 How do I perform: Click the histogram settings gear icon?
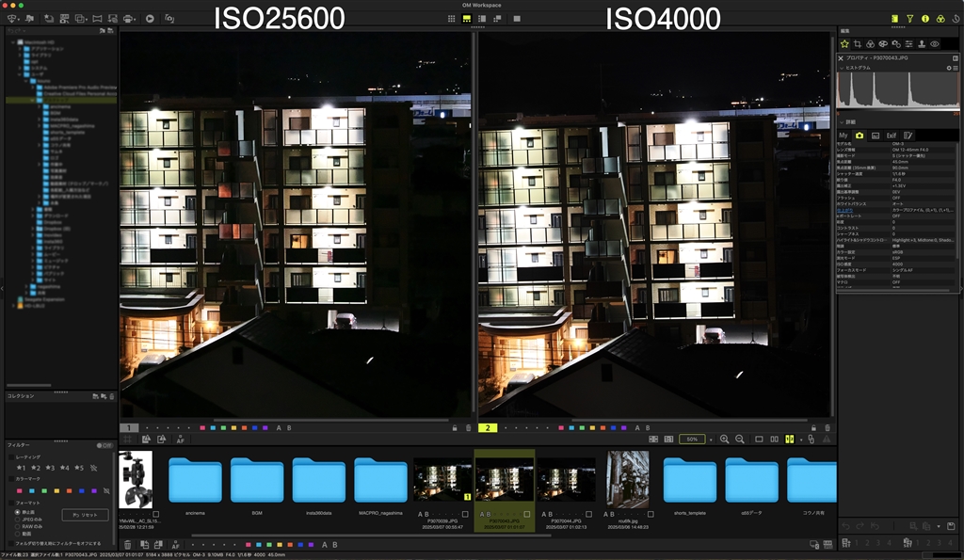tap(949, 68)
